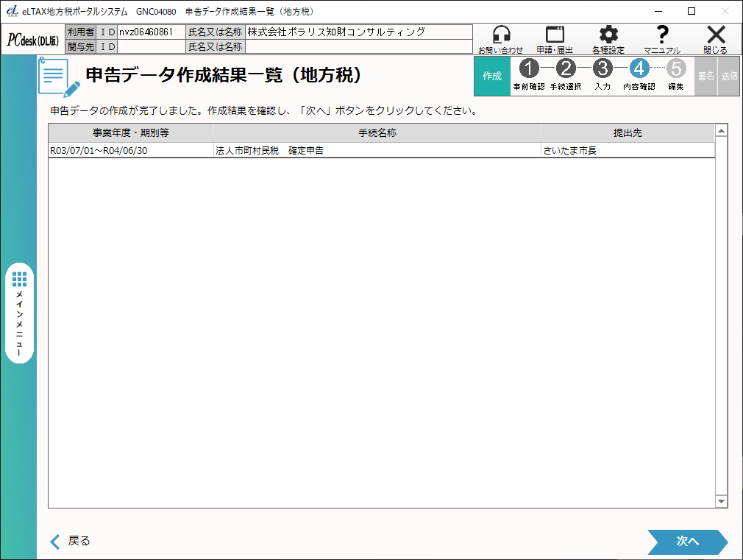Click the scrollbar up arrow
Screen dimensions: 743x560
pyautogui.click(x=721, y=131)
